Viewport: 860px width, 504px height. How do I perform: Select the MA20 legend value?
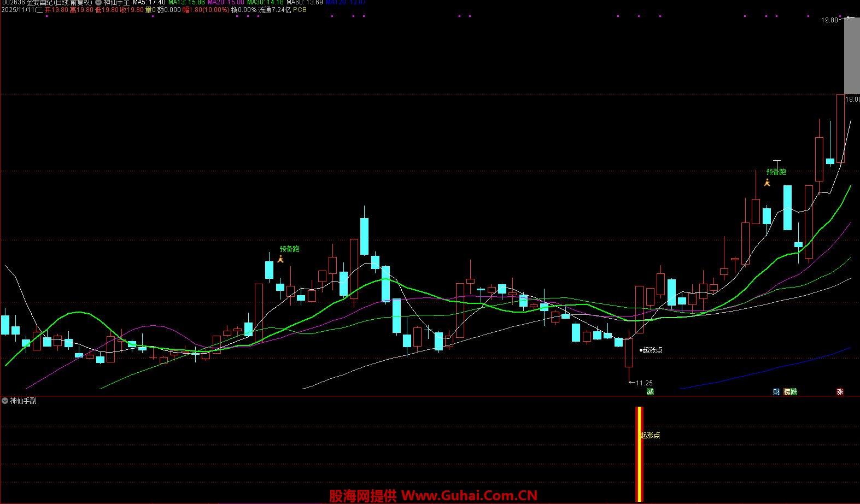point(226,3)
